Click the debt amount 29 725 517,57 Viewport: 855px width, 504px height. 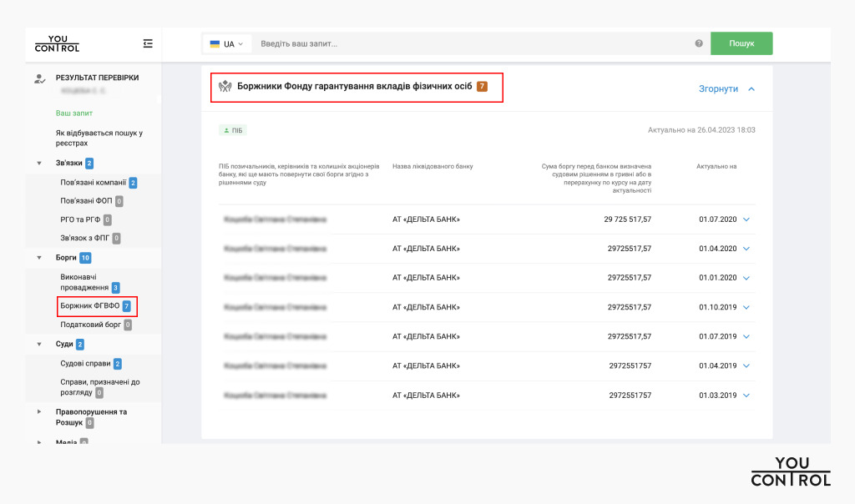(x=628, y=219)
